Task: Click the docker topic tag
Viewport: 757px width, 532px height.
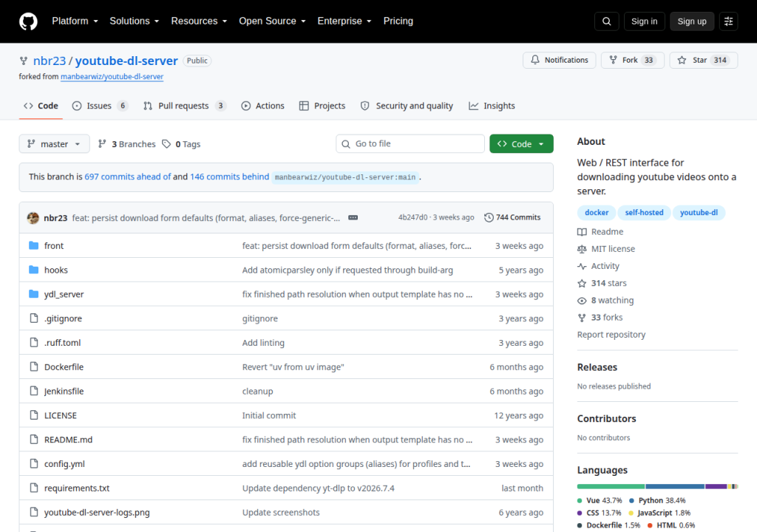Action: pos(597,212)
